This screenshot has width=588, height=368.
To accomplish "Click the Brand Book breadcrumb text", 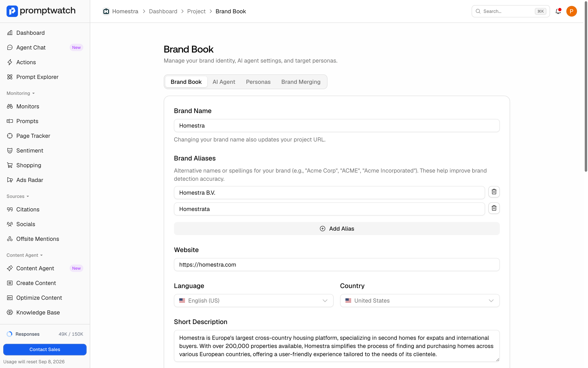I will click(231, 11).
